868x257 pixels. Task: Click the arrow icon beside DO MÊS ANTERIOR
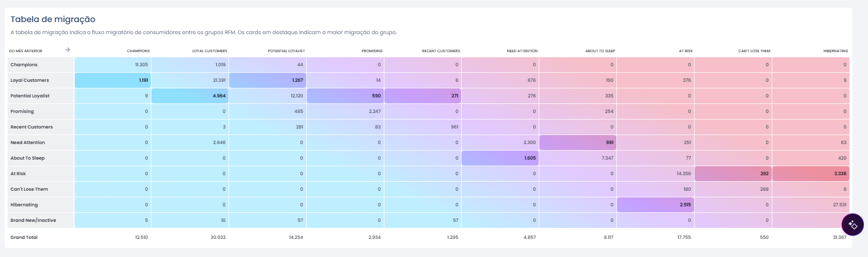[x=68, y=50]
